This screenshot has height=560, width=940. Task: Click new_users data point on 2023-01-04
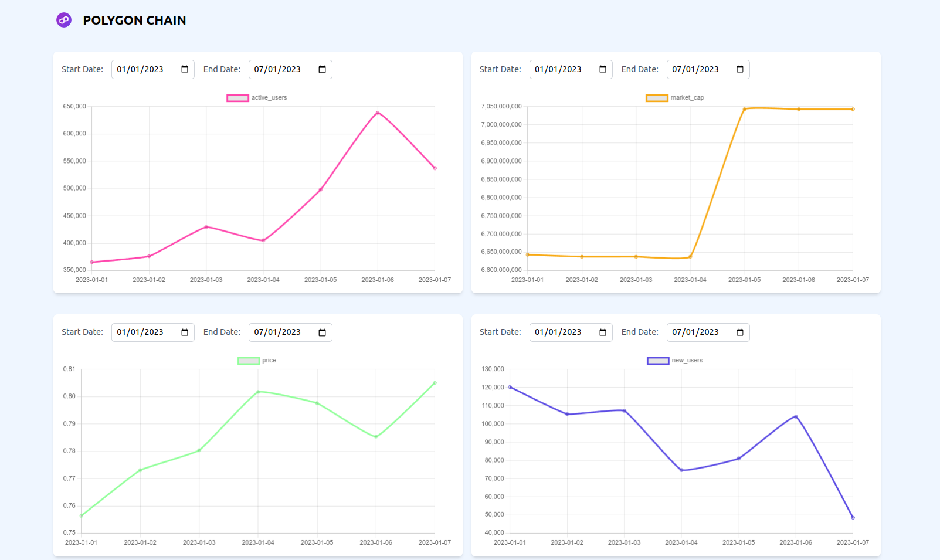pyautogui.click(x=681, y=470)
